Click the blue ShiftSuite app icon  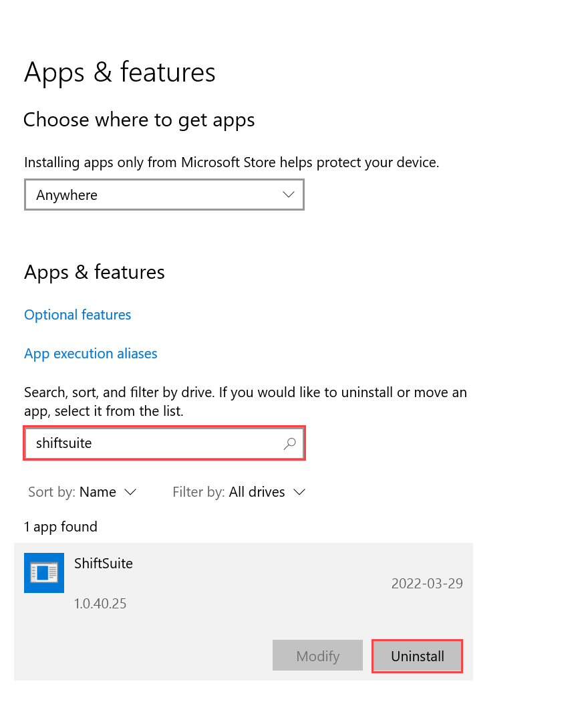(x=44, y=572)
